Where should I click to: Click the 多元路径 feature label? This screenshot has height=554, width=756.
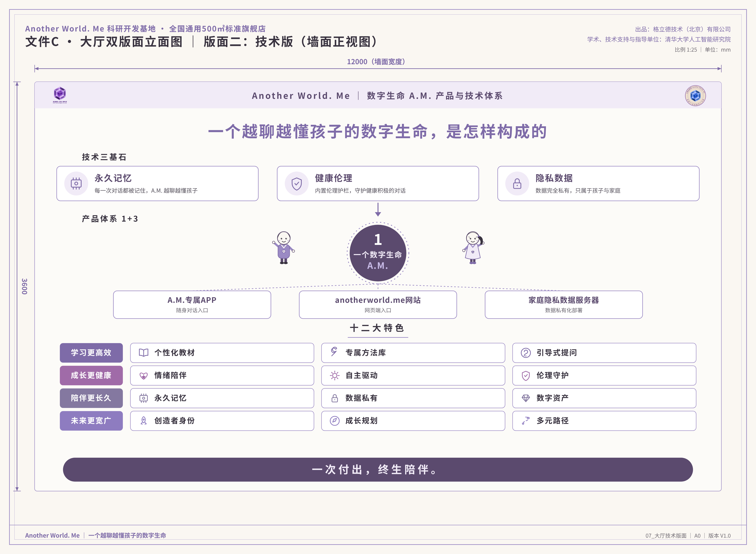(x=553, y=421)
